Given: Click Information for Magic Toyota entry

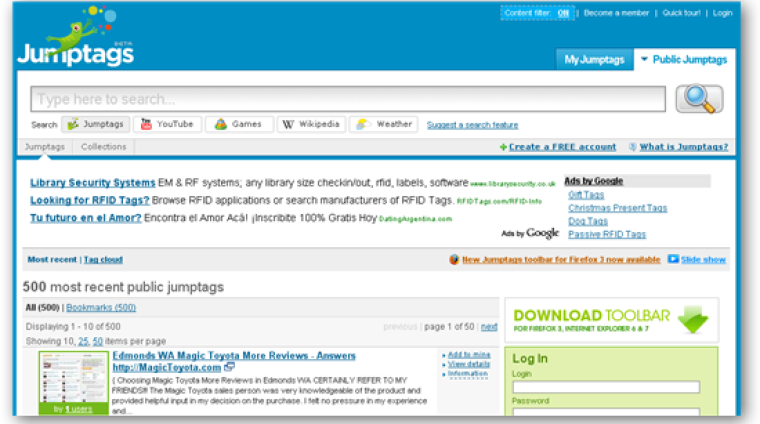Looking at the screenshot, I should click(468, 374).
